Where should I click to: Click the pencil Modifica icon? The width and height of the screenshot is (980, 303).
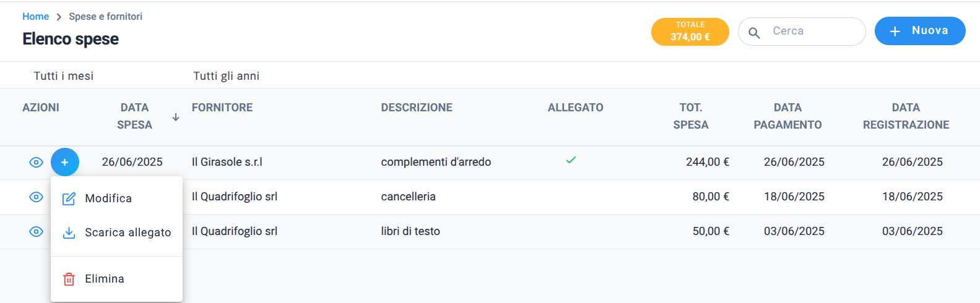click(69, 198)
